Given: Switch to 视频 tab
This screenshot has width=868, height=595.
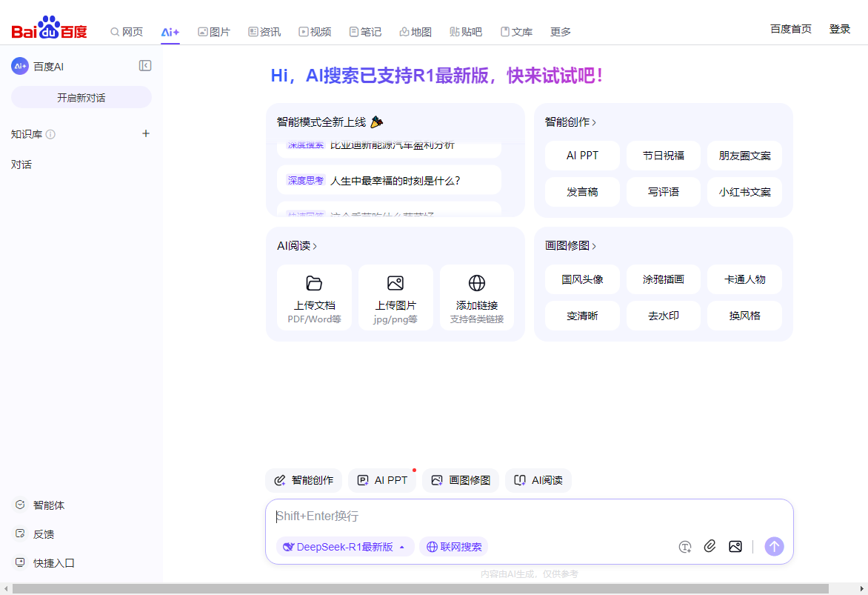Looking at the screenshot, I should click(315, 32).
